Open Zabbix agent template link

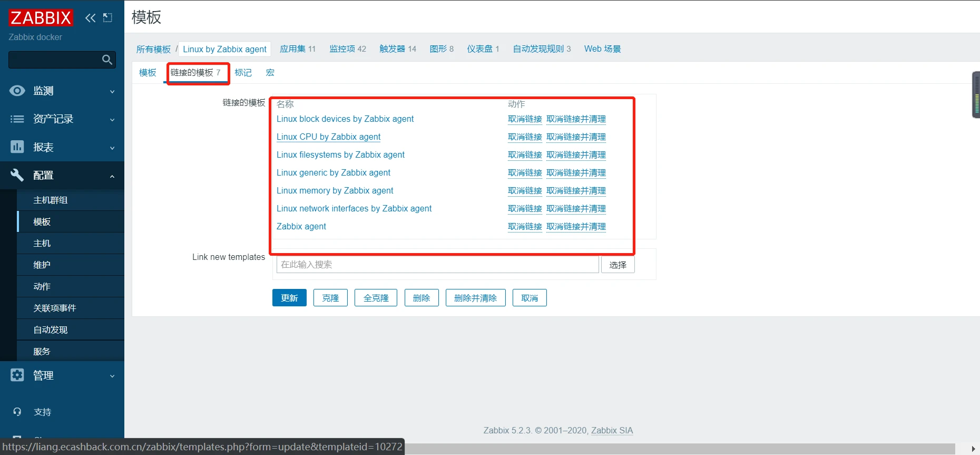click(x=301, y=227)
